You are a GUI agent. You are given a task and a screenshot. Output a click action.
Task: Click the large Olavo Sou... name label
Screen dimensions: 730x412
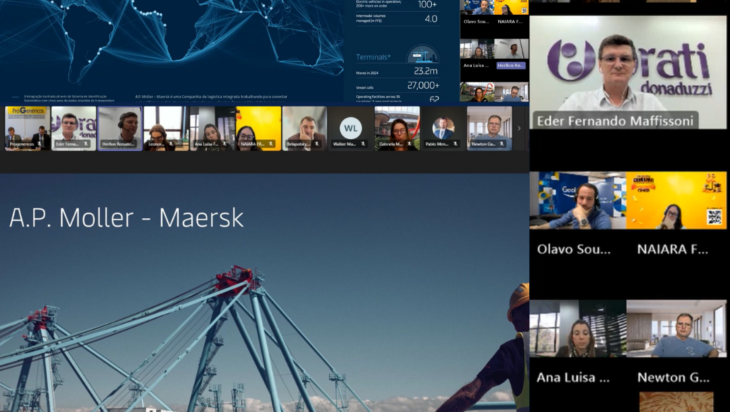pos(573,250)
